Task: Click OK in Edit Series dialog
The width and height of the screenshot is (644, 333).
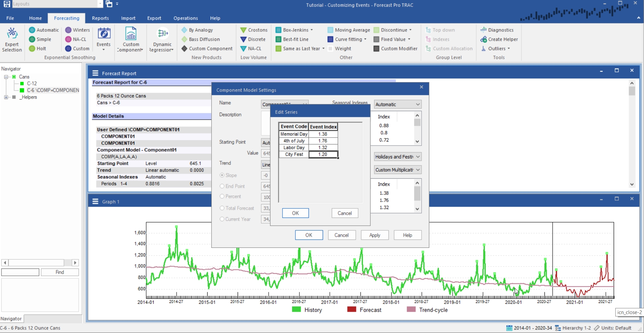Action: click(x=295, y=213)
